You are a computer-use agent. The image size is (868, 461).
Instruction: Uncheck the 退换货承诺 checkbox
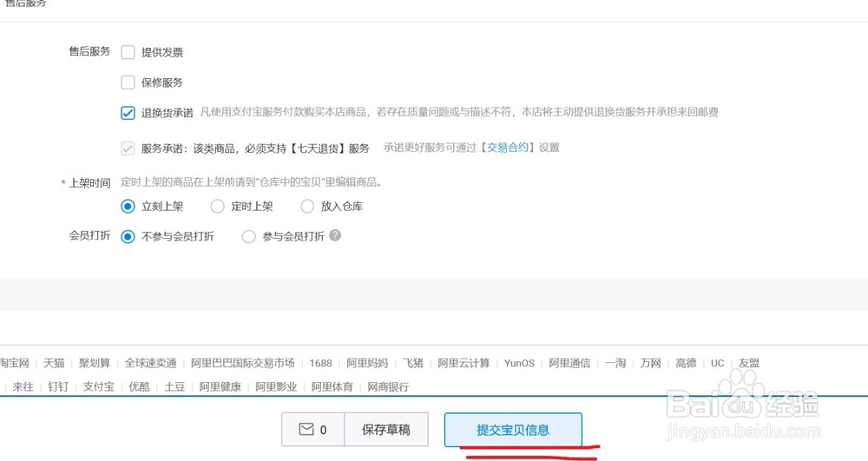[x=128, y=113]
